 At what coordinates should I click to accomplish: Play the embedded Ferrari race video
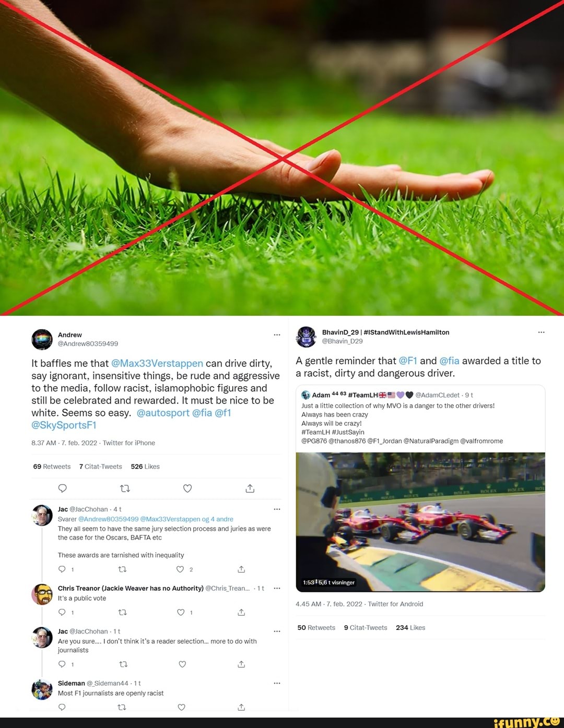(420, 522)
